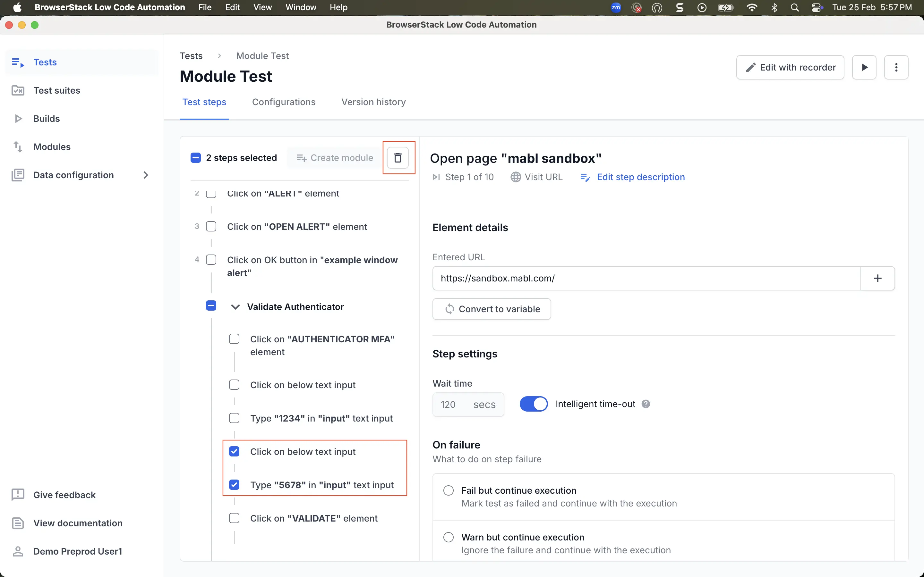This screenshot has height=577, width=924.
Task: Click Edit step description link
Action: tap(640, 177)
